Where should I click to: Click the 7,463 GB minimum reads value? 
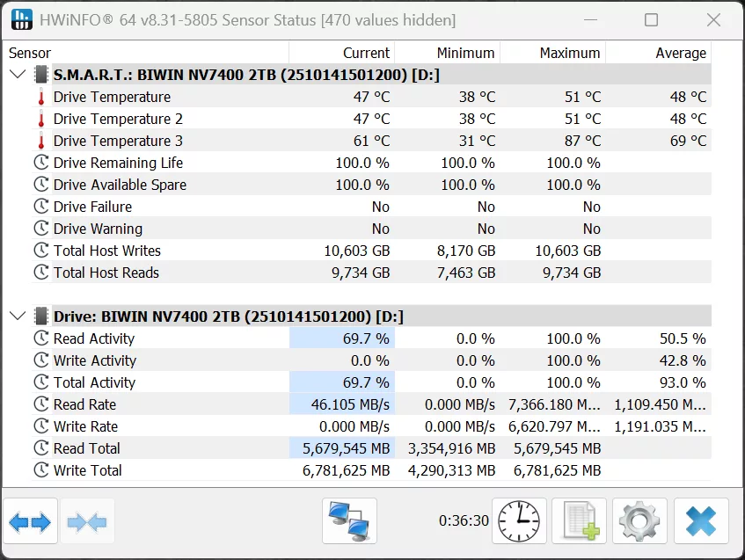click(x=466, y=273)
